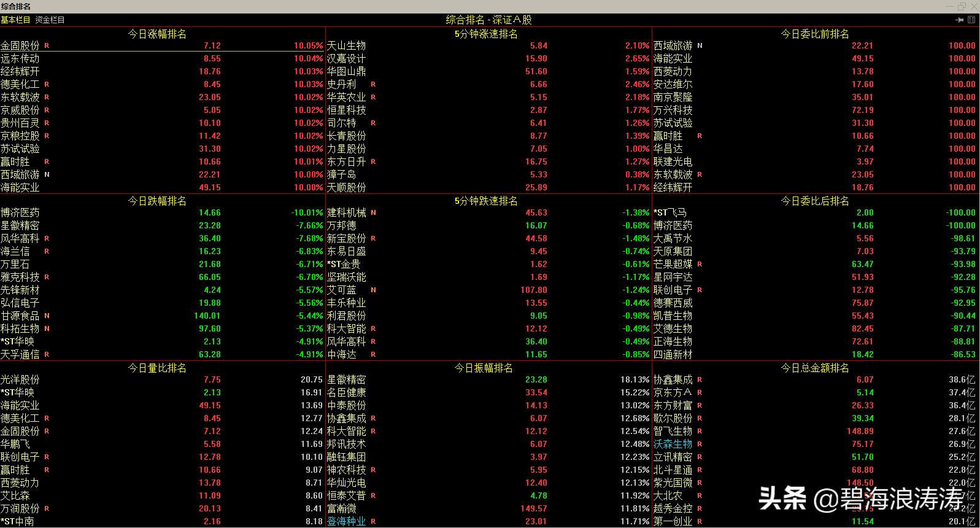Select 安达维尔 row
This screenshot has height=528, width=980.
(815, 84)
